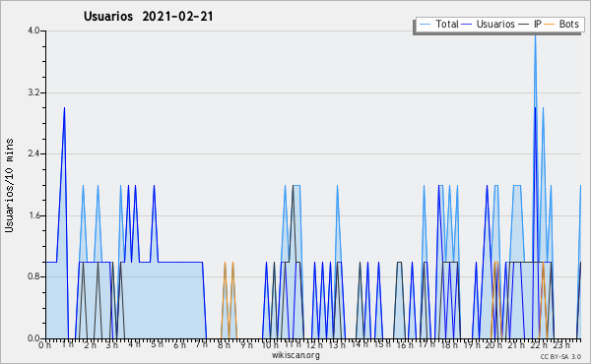Select 'Bots' in the legend
591x364 pixels.
point(568,24)
